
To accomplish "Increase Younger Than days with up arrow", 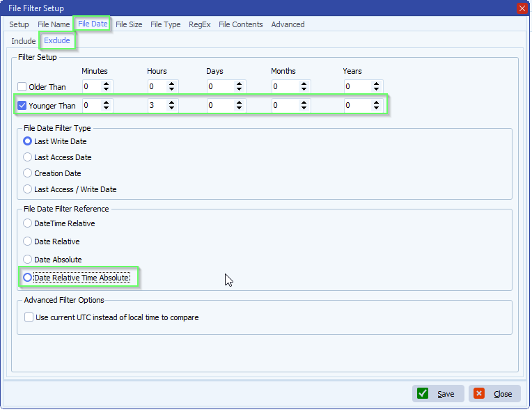I will pos(240,102).
